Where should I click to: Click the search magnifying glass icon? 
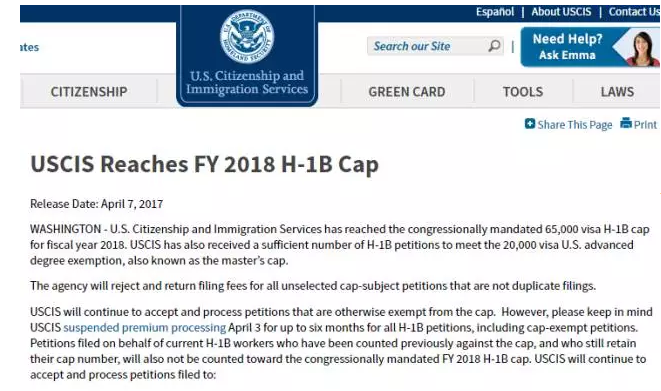(x=494, y=46)
